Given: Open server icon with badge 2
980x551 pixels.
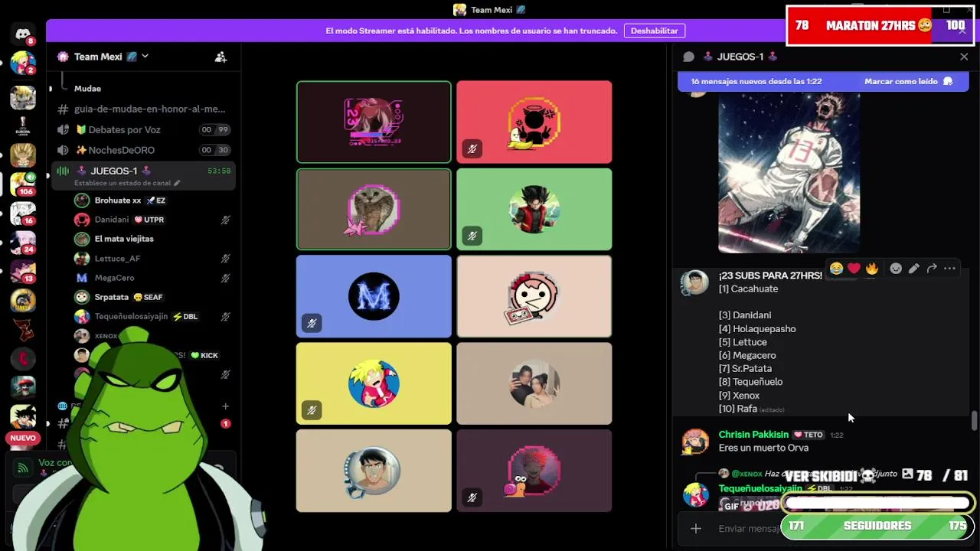Looking at the screenshot, I should pyautogui.click(x=22, y=63).
